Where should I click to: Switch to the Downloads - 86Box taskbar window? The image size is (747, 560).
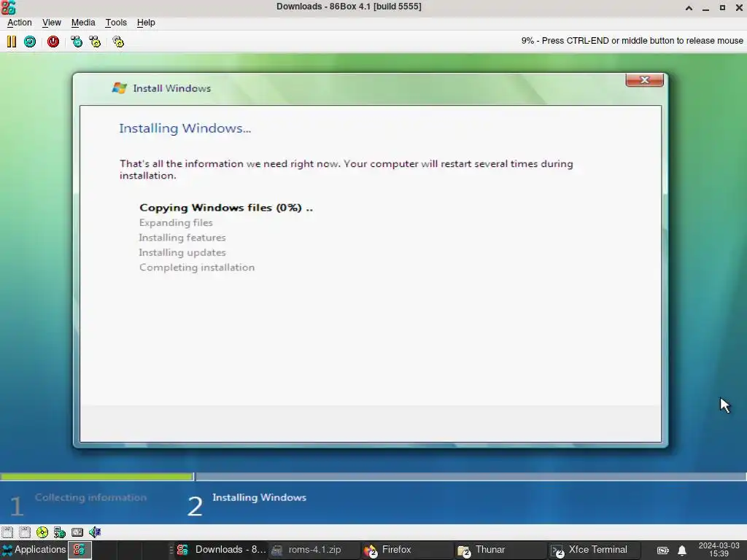click(x=222, y=550)
